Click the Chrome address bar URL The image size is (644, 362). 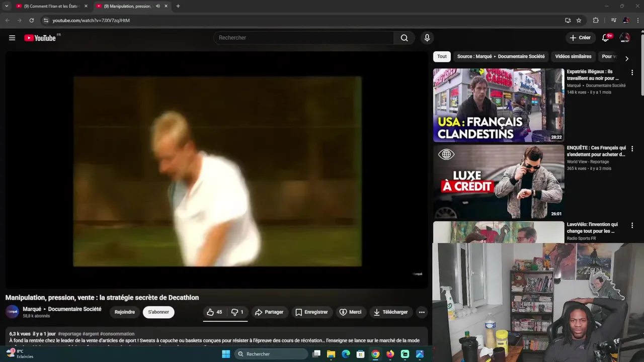point(91,20)
